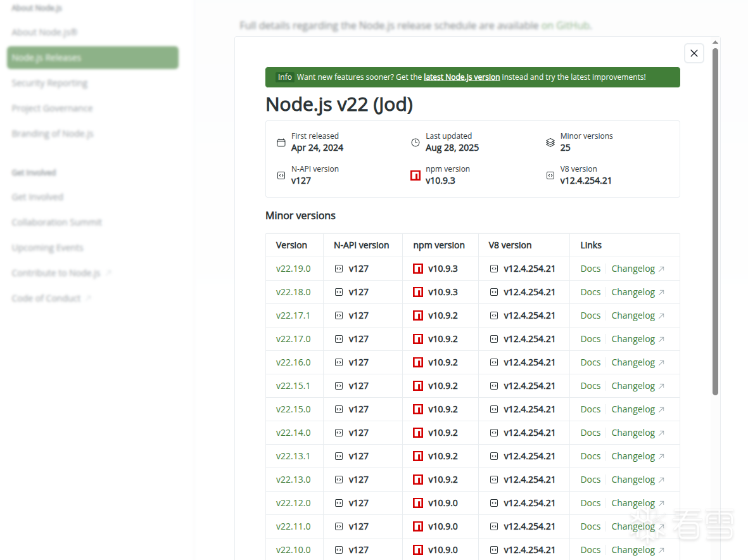Image resolution: width=748 pixels, height=560 pixels.
Task: Open version v22.17.1 link
Action: tap(293, 315)
